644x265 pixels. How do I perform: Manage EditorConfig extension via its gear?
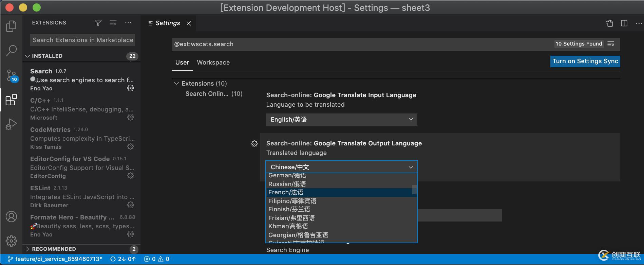(131, 176)
